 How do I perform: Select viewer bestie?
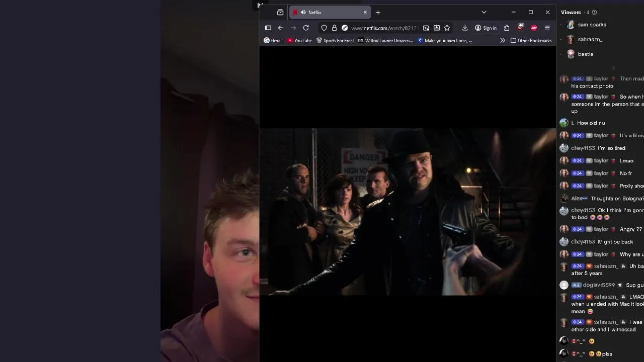[x=585, y=54]
